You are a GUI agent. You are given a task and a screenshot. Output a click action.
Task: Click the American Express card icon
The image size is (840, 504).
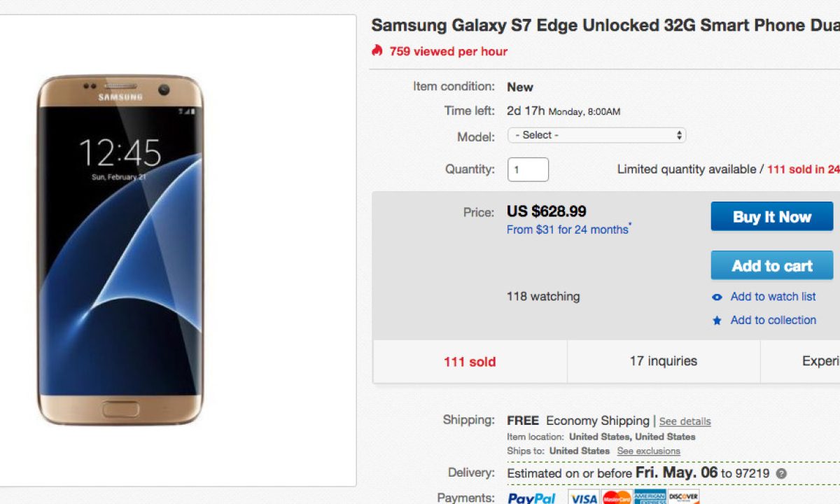pyautogui.click(x=650, y=498)
